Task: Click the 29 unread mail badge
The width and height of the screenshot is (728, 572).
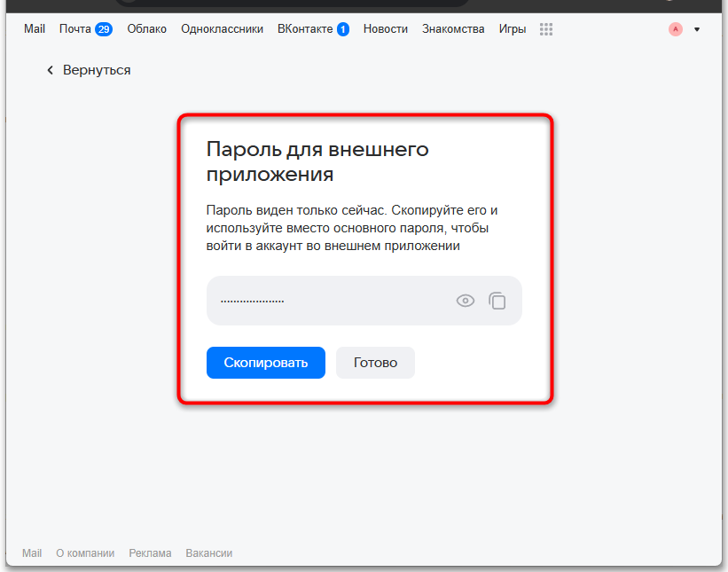Action: (x=104, y=29)
